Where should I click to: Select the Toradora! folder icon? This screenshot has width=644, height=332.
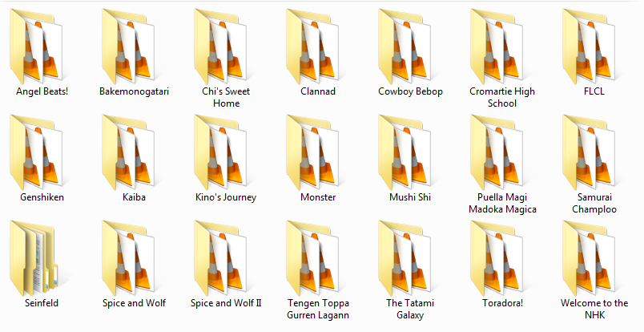[x=496, y=258]
